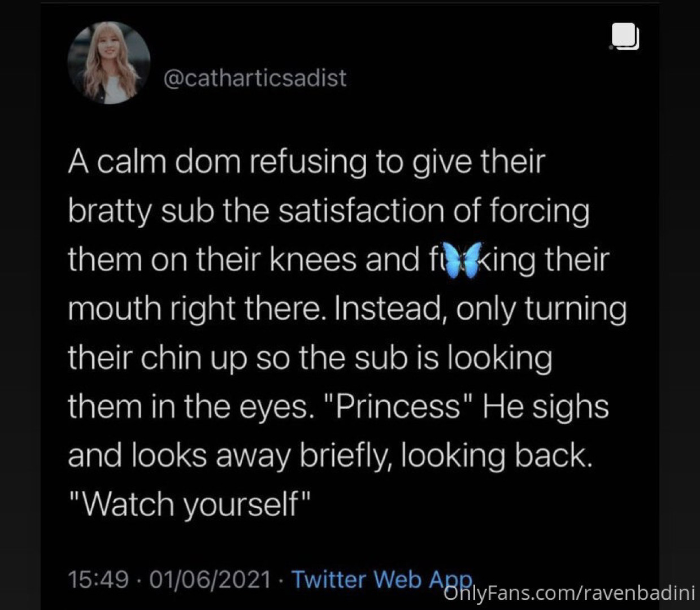This screenshot has width=700, height=610.
Task: Click the "them in the eyes." phrase
Action: 190,407
